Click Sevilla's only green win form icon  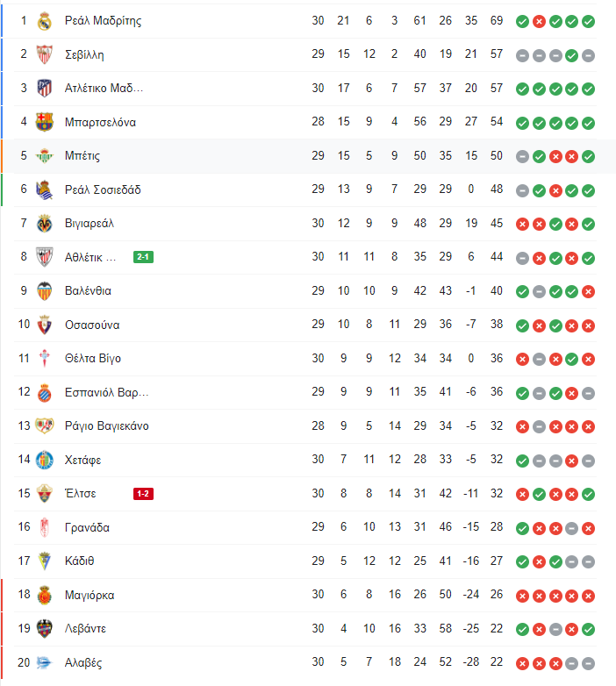pyautogui.click(x=572, y=55)
